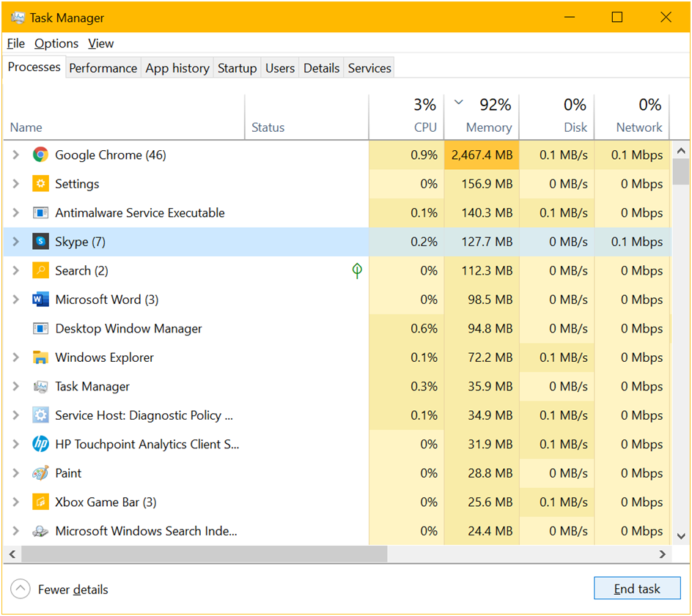
Task: Click the Google Chrome process icon
Action: point(40,155)
